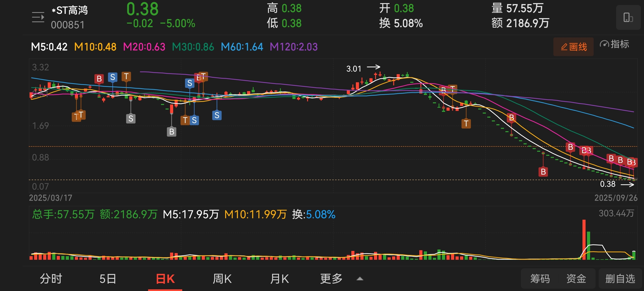Open the stock list menu icon

[x=38, y=17]
